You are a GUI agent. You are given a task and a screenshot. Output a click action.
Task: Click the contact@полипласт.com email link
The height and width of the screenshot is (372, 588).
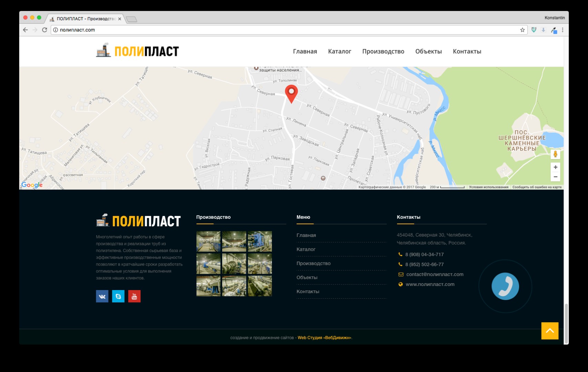[435, 275]
